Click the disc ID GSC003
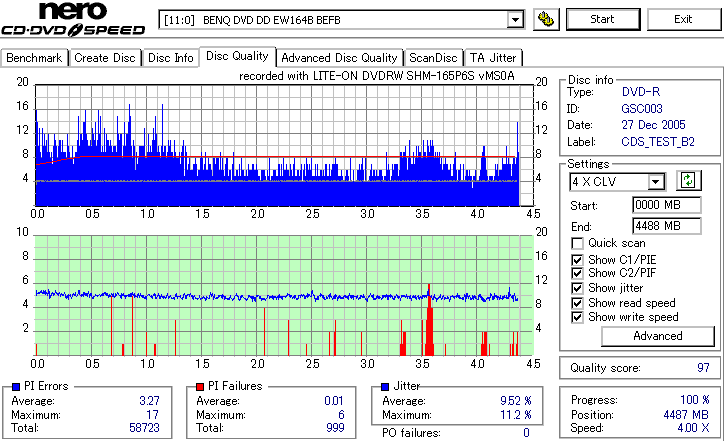This screenshot has height=441, width=724. click(642, 109)
